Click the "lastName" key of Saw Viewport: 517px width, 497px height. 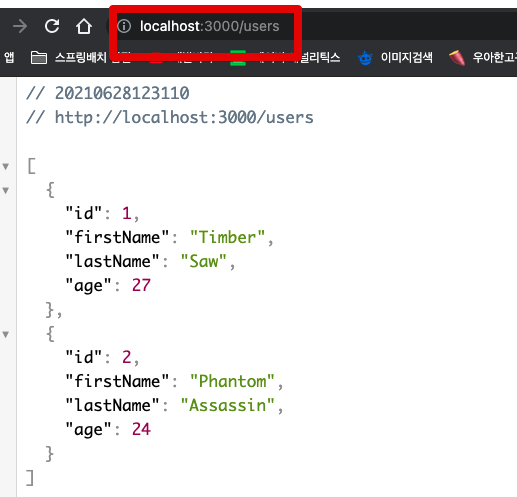tap(113, 261)
